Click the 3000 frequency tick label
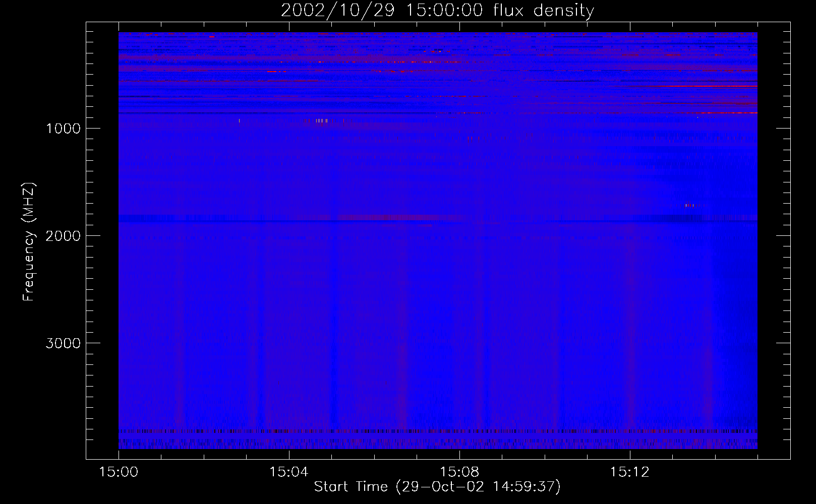 pyautogui.click(x=63, y=343)
